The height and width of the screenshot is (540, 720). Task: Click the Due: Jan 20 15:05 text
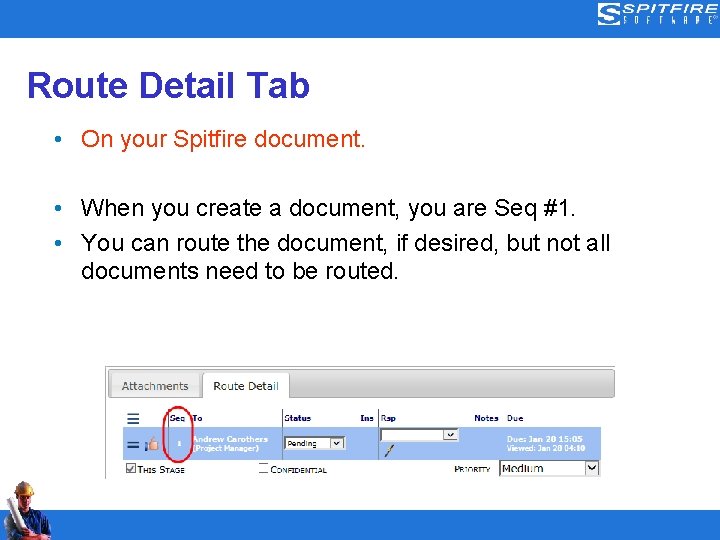coord(545,439)
